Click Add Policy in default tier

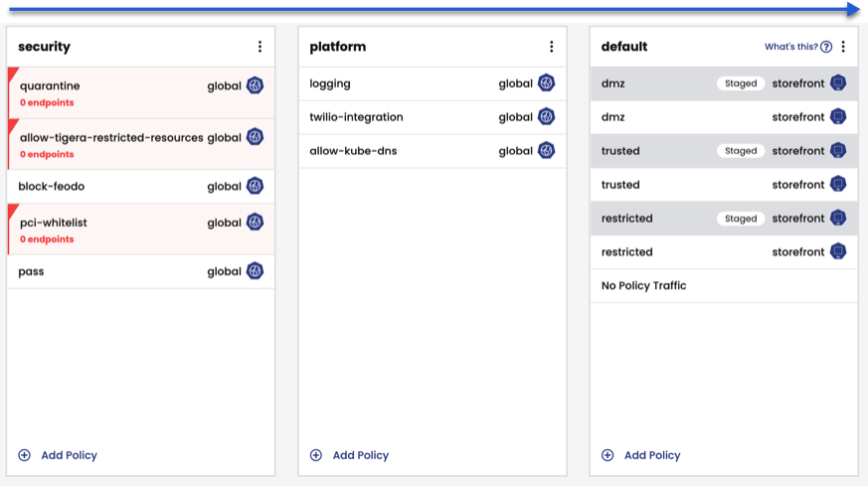(651, 455)
